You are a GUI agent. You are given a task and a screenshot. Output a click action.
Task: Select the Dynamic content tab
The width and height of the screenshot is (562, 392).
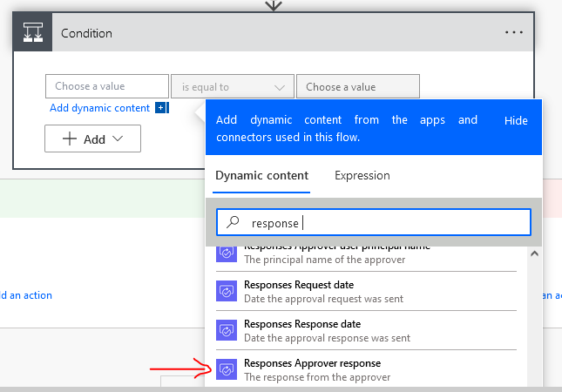261,175
